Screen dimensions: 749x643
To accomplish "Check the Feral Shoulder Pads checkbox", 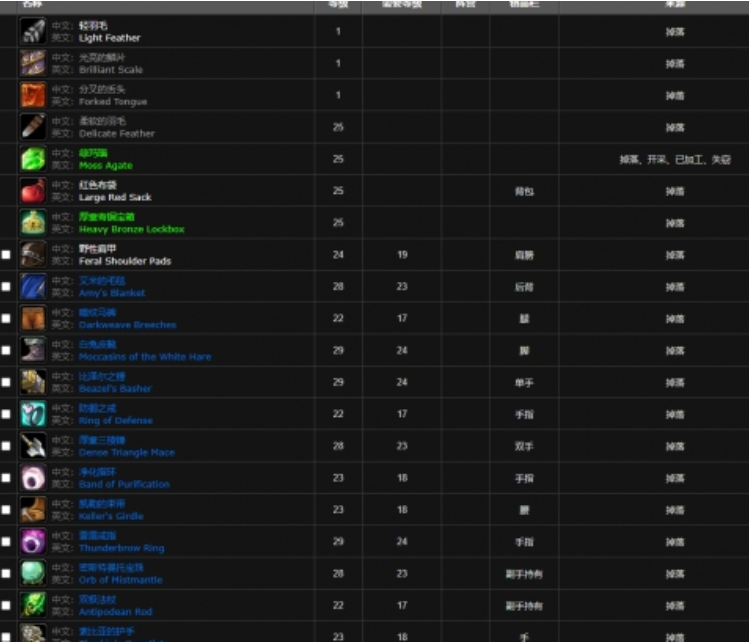I will point(7,255).
